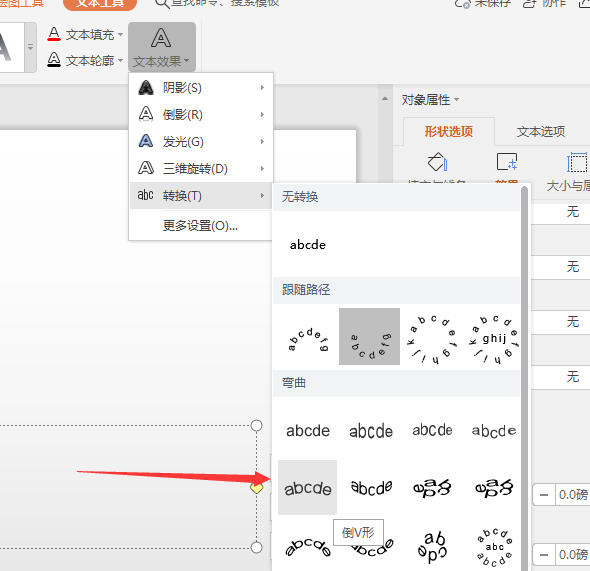Switch to the 文本选项 tab

(540, 131)
